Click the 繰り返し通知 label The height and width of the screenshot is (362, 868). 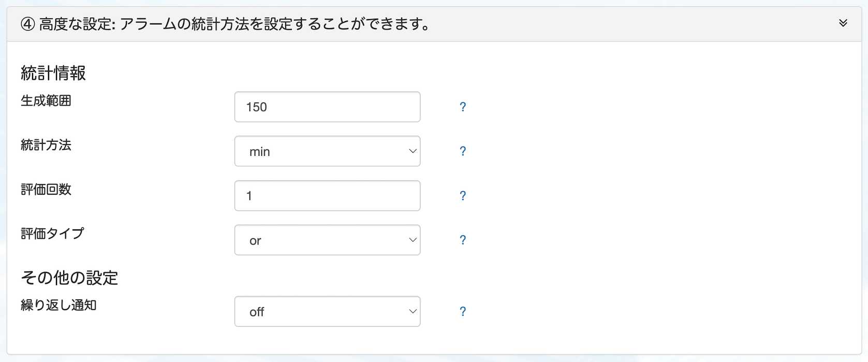tap(58, 306)
